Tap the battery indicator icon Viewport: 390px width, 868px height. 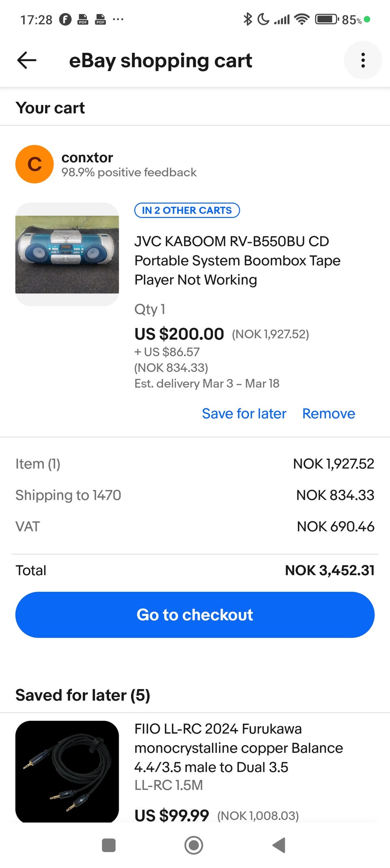pos(327,19)
